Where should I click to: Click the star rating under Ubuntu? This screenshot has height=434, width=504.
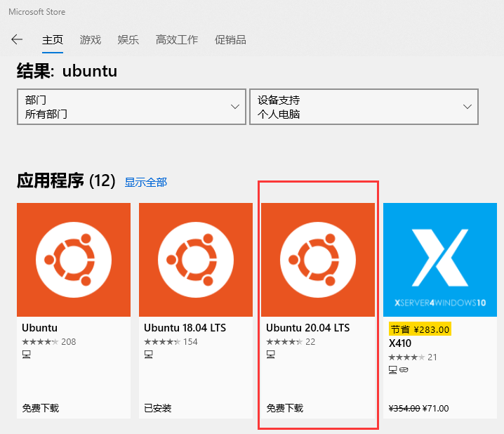40,342
